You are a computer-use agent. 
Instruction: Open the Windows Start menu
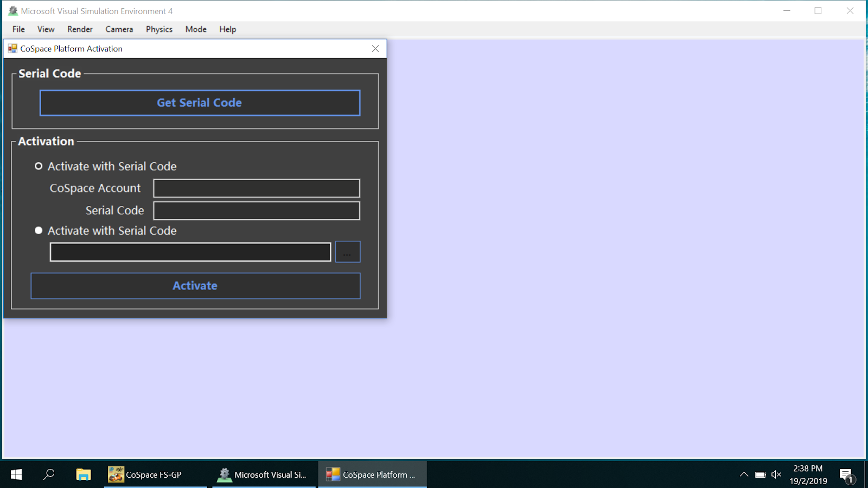tap(16, 474)
